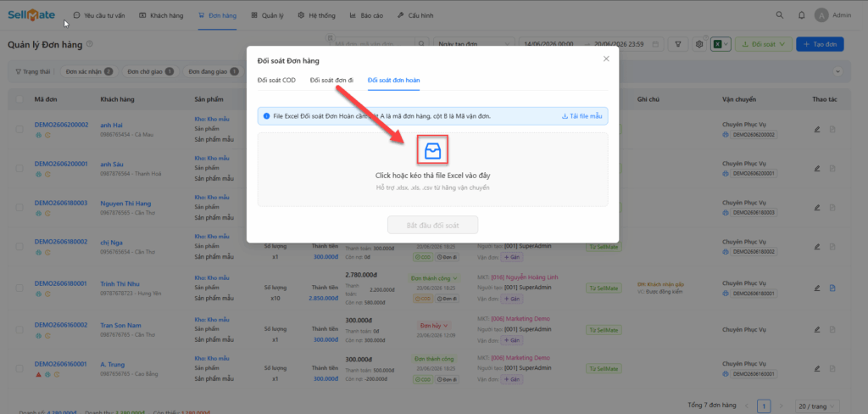
Task: Click the printer icon beside tracking code DEMO2606180002
Action: pos(726,252)
